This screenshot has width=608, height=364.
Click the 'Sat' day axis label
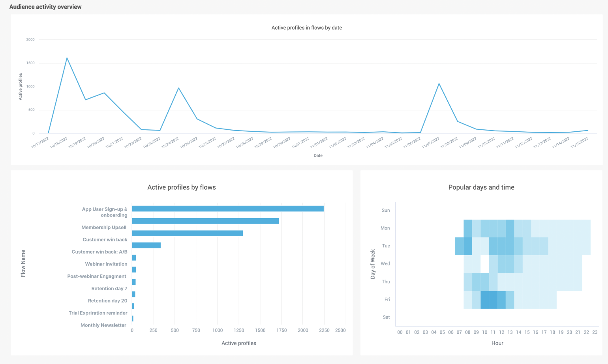click(386, 317)
